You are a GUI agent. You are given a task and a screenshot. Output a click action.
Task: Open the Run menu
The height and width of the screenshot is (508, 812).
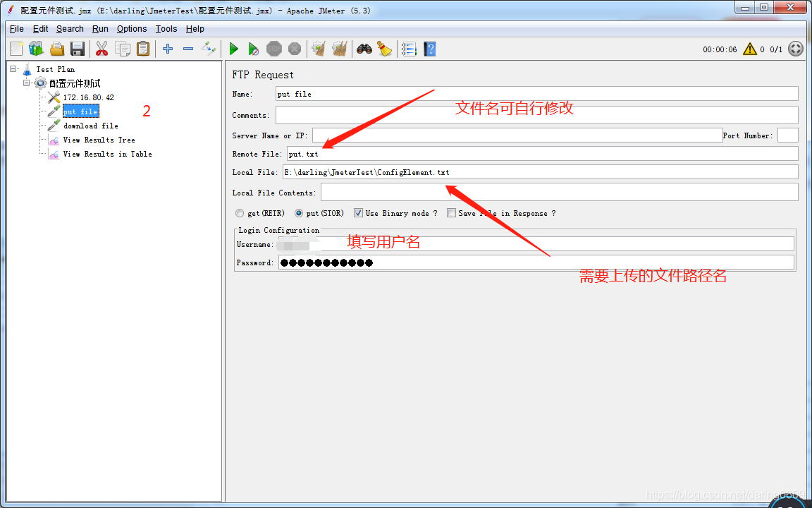(x=100, y=29)
